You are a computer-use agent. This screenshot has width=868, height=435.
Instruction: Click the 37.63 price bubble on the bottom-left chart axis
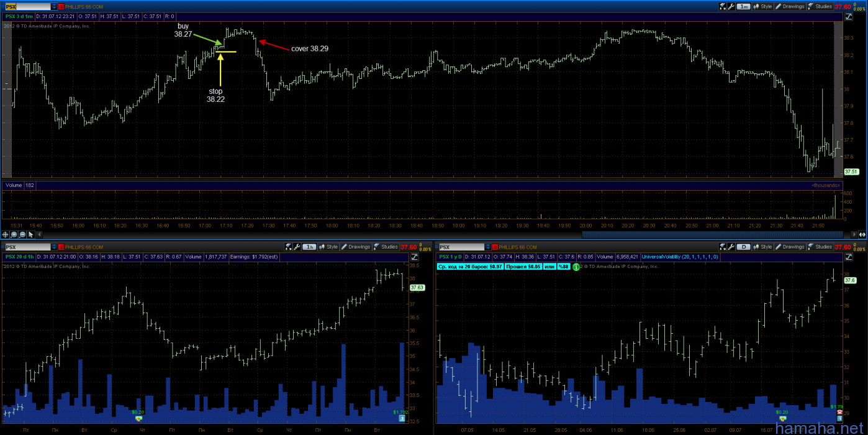click(417, 288)
